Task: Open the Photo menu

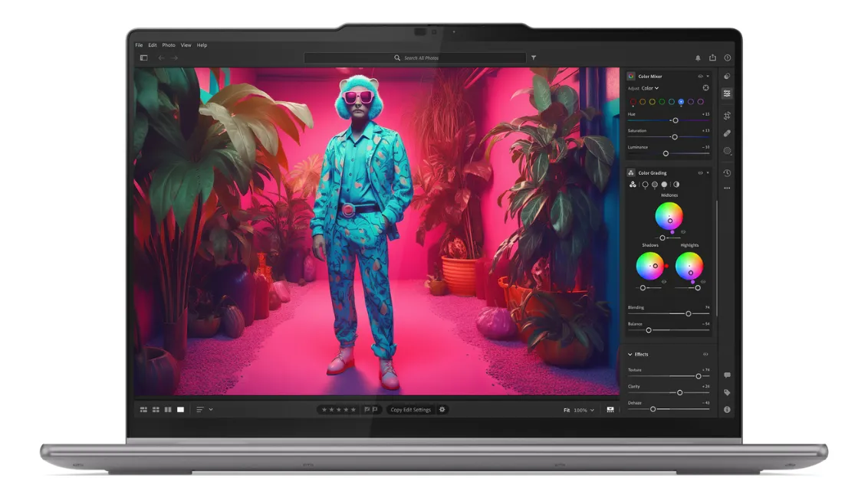Action: (x=169, y=45)
